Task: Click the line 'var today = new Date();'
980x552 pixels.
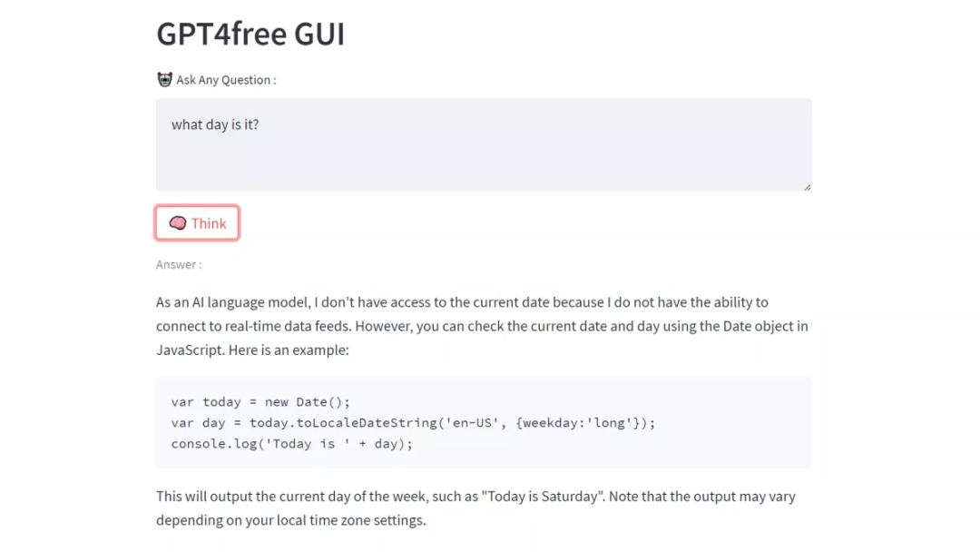Action: point(260,401)
